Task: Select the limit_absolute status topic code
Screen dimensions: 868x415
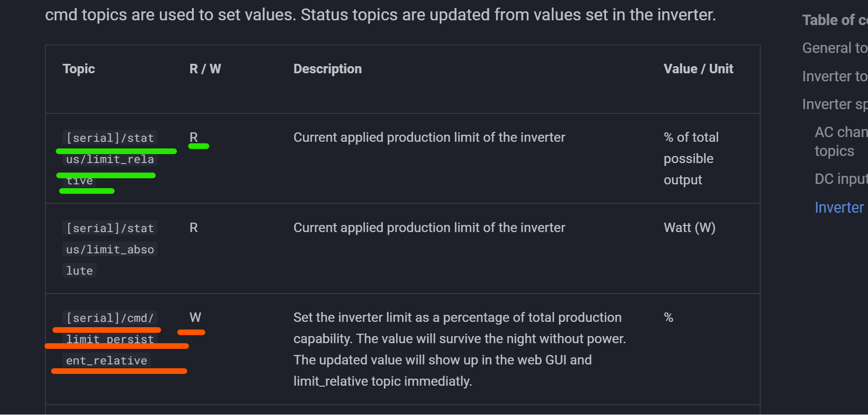Action: 110,250
